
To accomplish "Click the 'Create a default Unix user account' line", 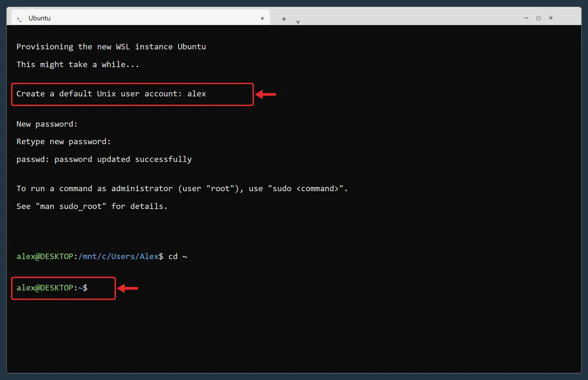I will [111, 94].
